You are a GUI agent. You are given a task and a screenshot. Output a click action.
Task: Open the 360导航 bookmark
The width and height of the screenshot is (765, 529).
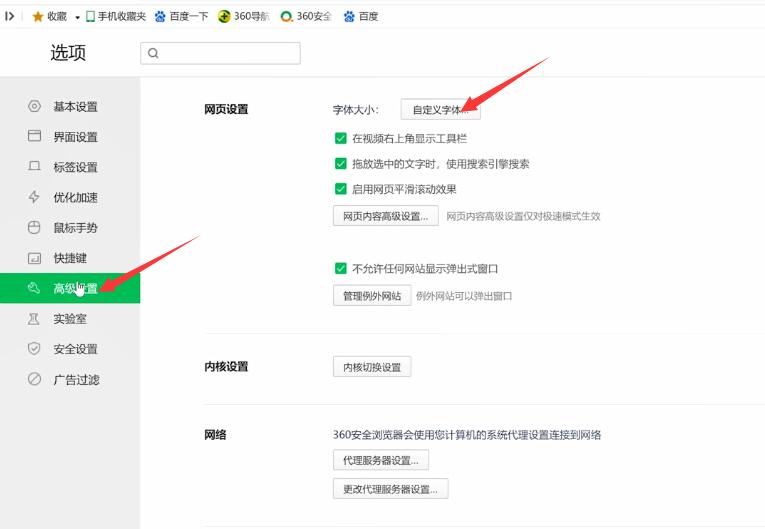pyautogui.click(x=243, y=17)
